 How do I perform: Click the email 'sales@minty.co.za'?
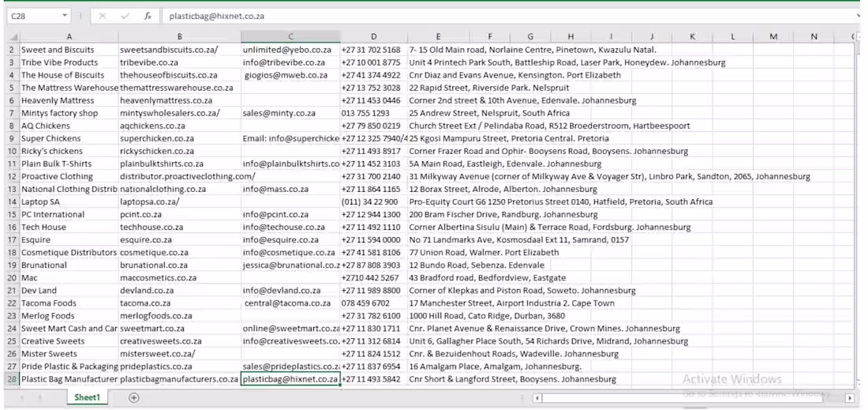(290, 113)
